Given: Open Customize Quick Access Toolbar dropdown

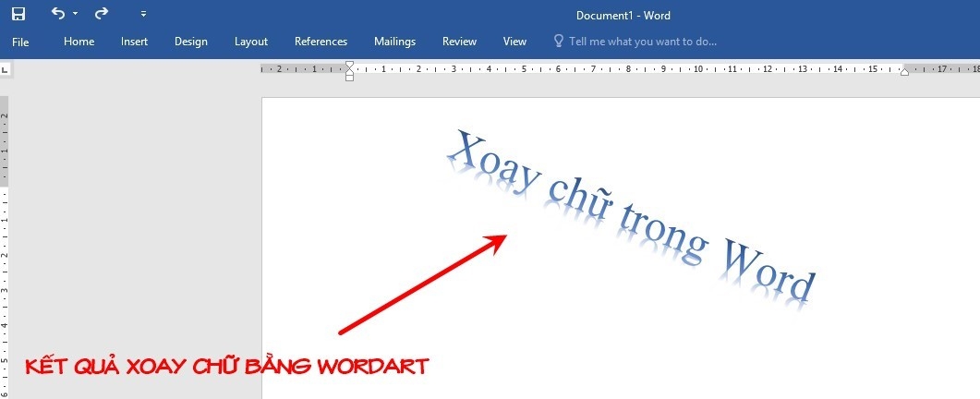Looking at the screenshot, I should (x=144, y=14).
